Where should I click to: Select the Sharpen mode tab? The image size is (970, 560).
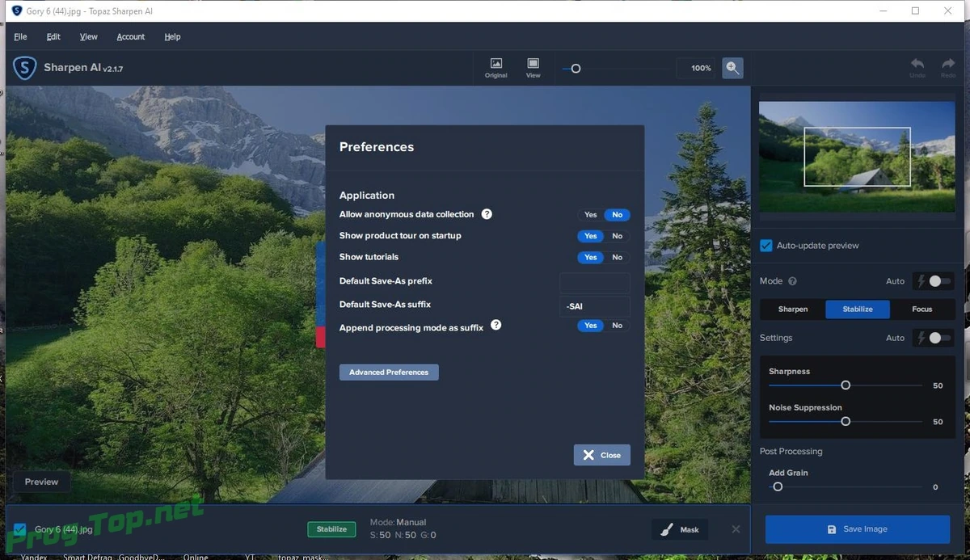pos(793,309)
